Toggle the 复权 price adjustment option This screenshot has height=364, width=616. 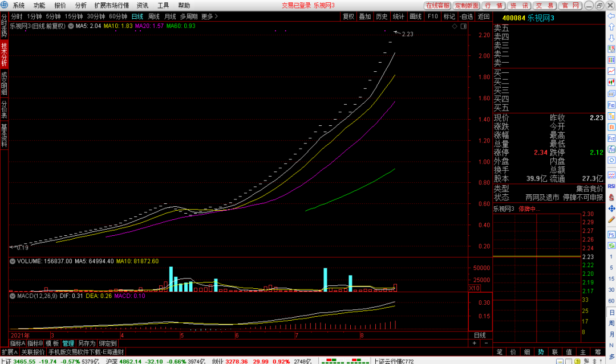[x=348, y=17]
